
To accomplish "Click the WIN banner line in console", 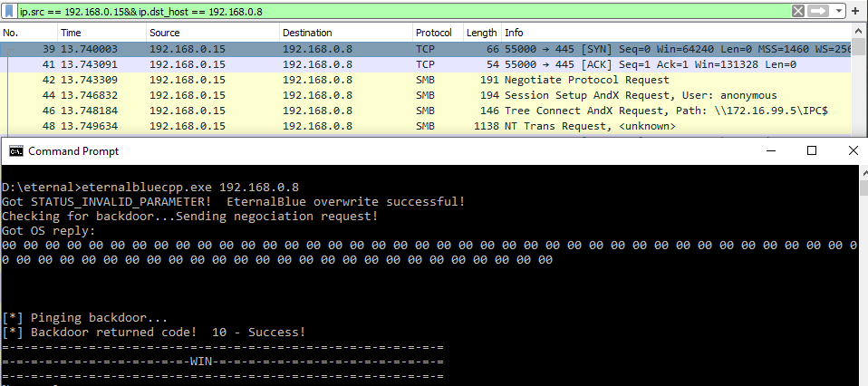I will click(223, 362).
